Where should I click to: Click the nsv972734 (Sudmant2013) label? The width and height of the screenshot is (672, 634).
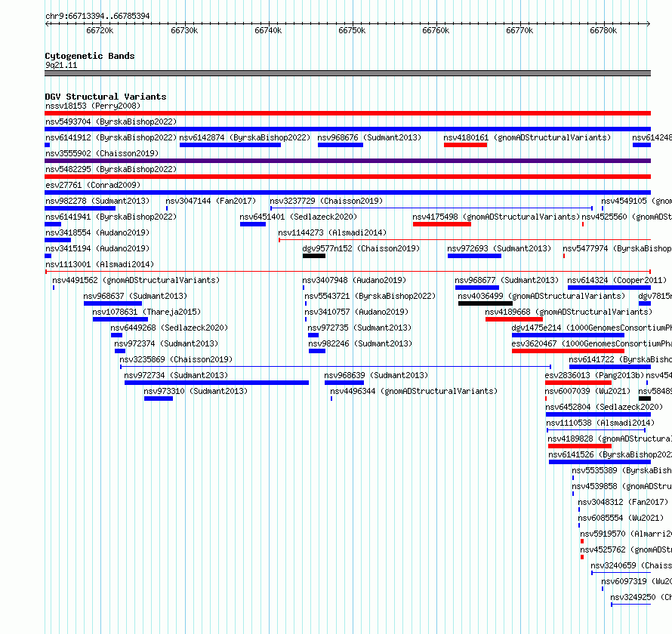pyautogui.click(x=176, y=375)
